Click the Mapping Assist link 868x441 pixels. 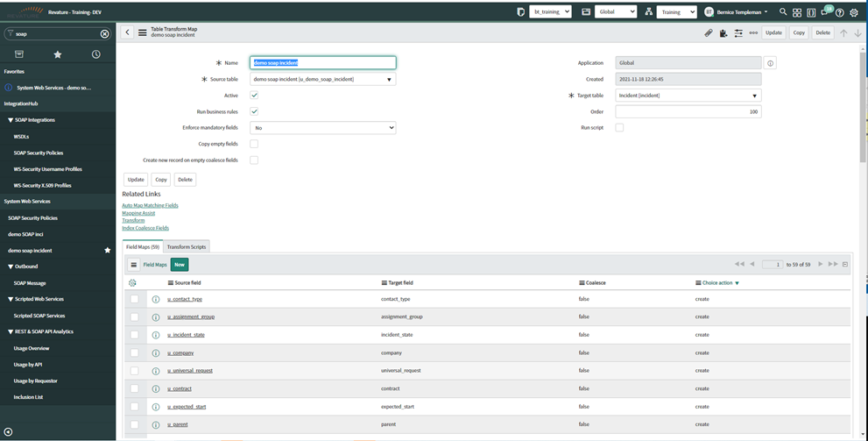[138, 213]
